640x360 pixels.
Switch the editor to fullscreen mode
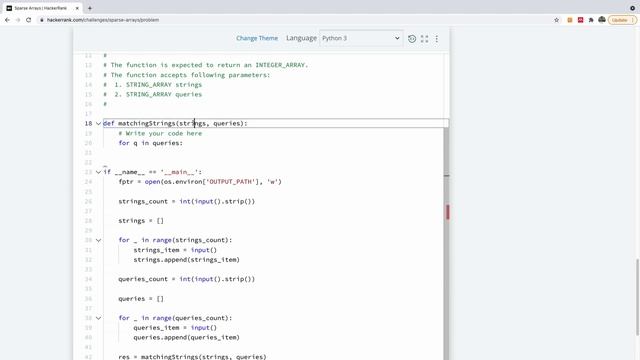(x=424, y=39)
